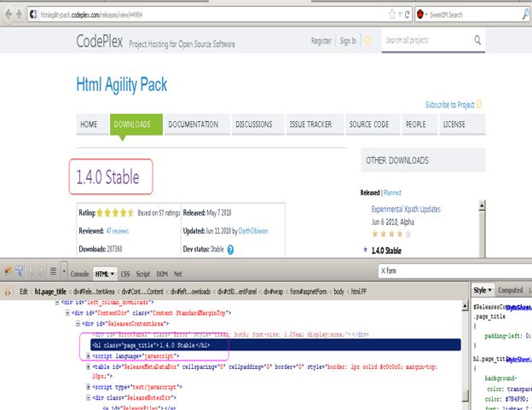Click the orange icon next to Sign In
The height and width of the screenshot is (410, 532).
coord(367,41)
